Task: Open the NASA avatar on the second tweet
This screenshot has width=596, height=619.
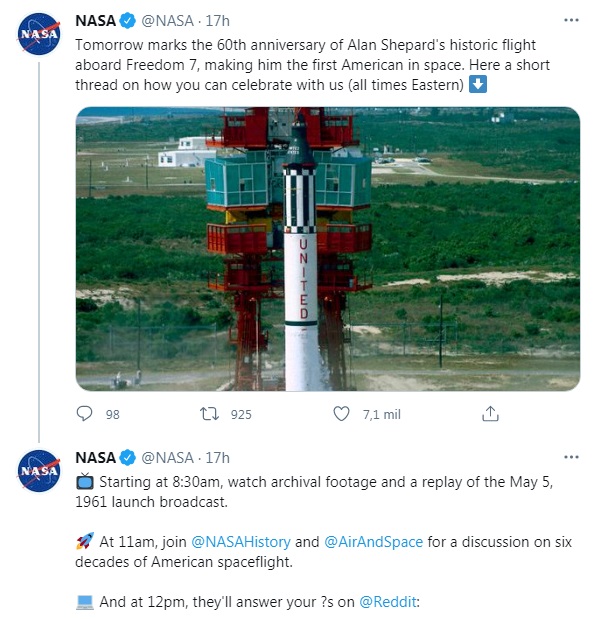Action: tap(39, 471)
